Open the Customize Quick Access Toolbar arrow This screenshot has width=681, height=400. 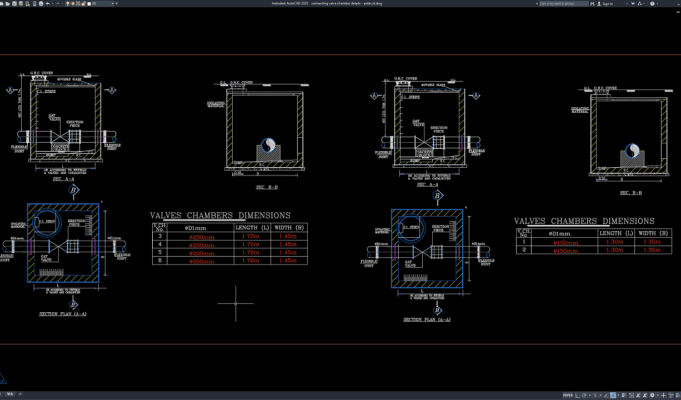pos(116,3)
